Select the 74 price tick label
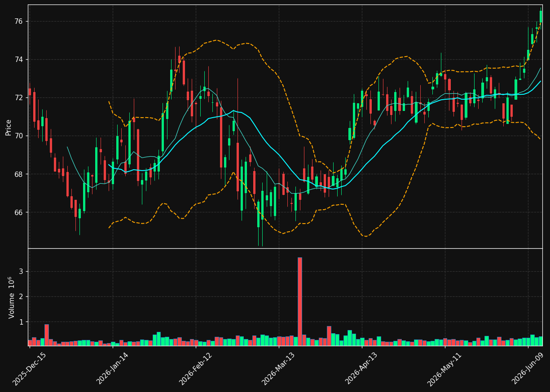 [x=18, y=60]
